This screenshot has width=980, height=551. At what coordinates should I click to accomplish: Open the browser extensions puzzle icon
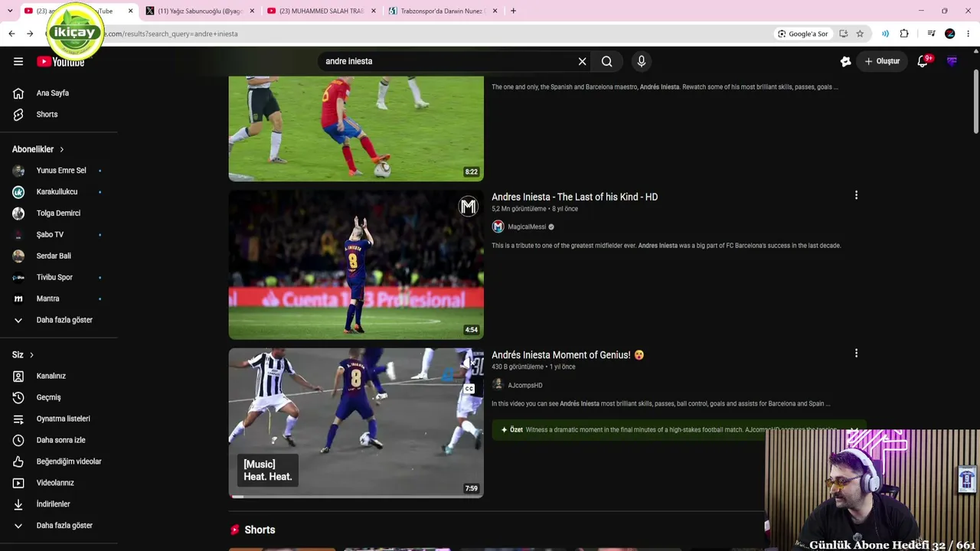tap(904, 34)
